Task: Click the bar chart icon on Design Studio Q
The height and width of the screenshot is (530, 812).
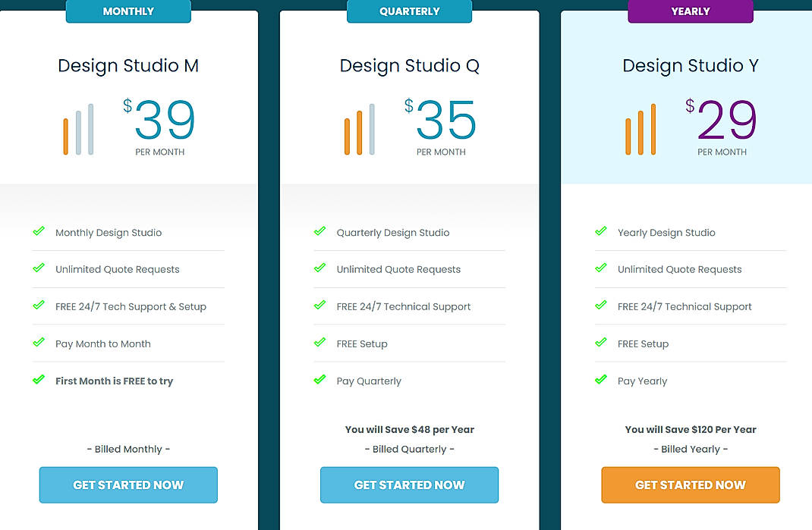Action: pos(358,129)
